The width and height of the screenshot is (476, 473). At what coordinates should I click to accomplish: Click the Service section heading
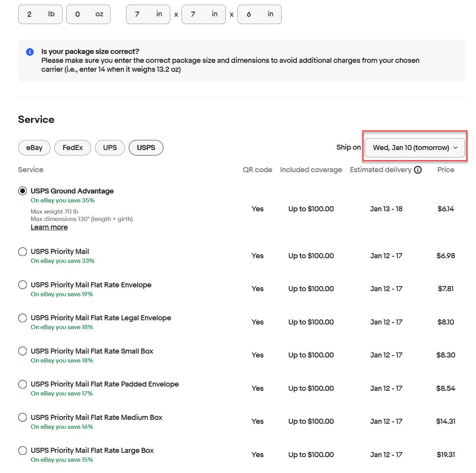tap(36, 119)
